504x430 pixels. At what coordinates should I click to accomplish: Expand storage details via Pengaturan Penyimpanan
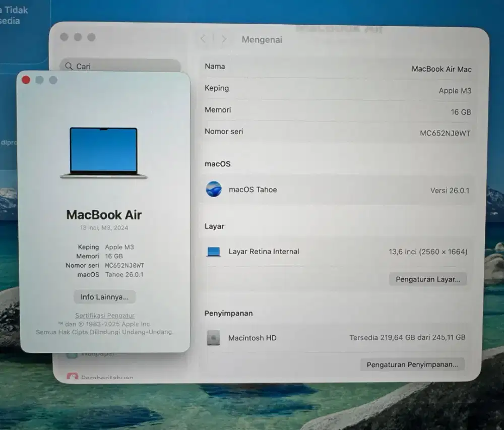tap(412, 364)
